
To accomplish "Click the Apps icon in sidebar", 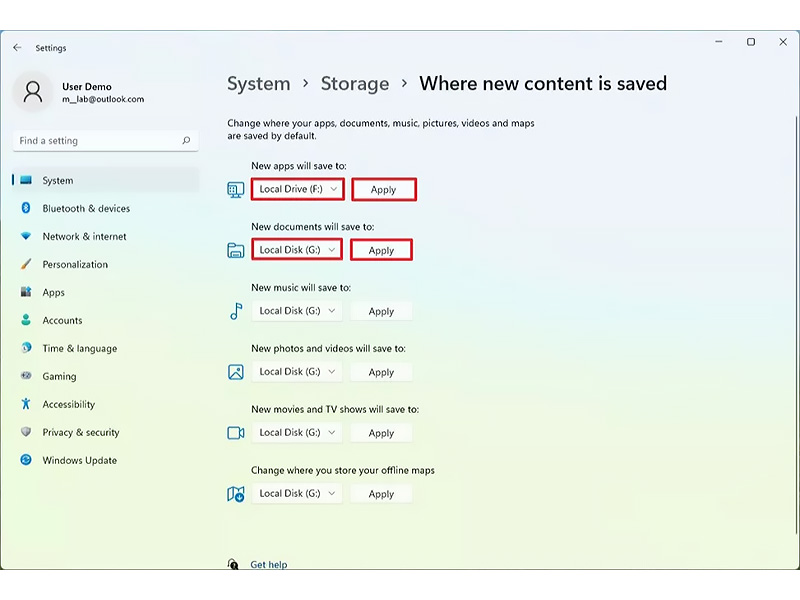I will [x=26, y=292].
